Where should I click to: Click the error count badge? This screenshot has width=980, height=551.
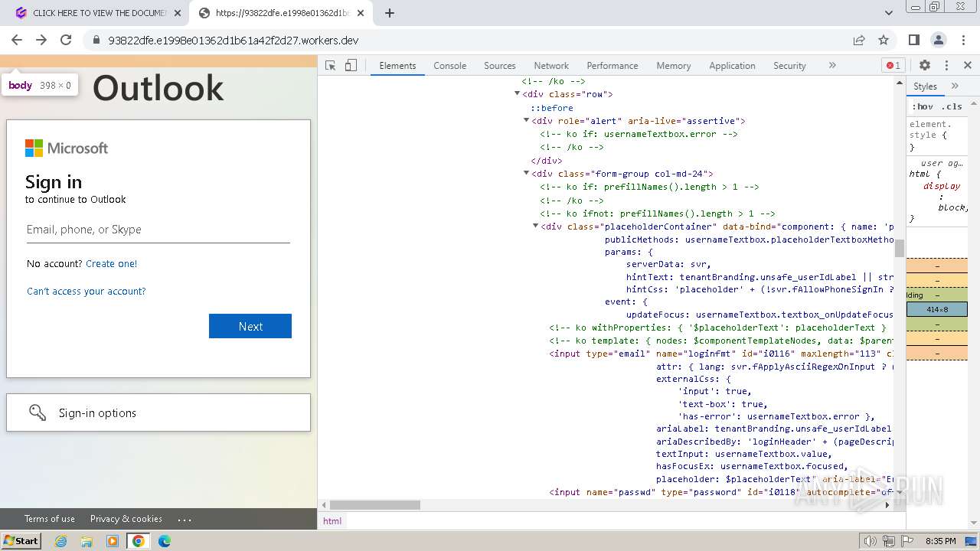click(893, 66)
